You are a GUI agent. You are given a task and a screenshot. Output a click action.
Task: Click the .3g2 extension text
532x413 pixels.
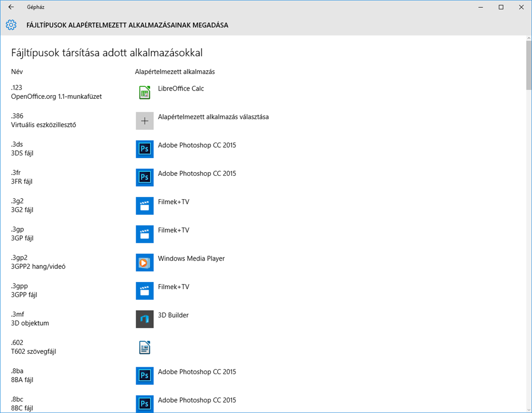[x=17, y=201]
